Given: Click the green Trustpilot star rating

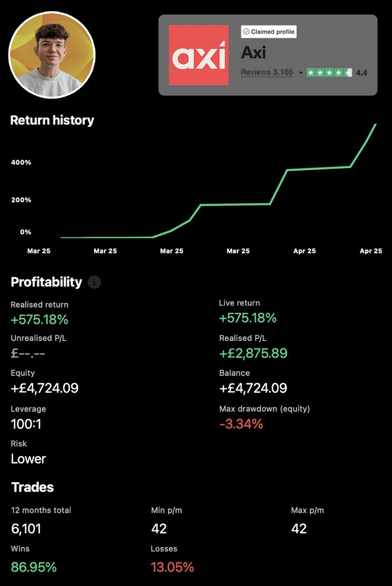Looking at the screenshot, I should [329, 72].
